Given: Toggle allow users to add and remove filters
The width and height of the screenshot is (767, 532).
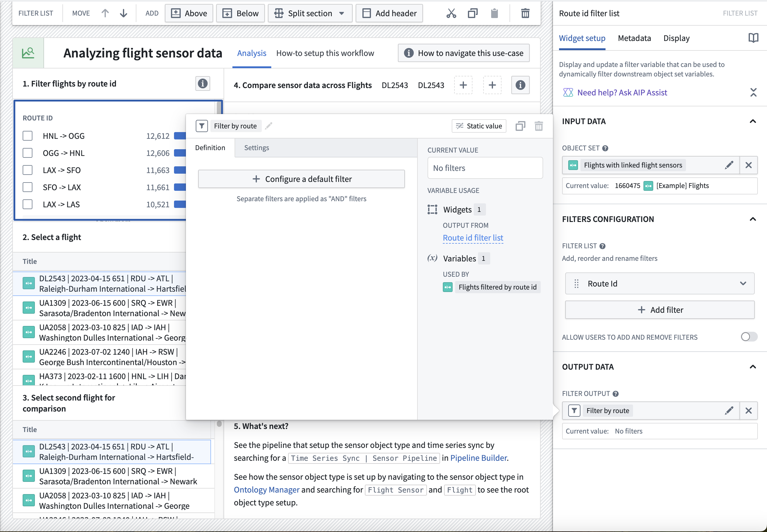Looking at the screenshot, I should click(x=749, y=337).
